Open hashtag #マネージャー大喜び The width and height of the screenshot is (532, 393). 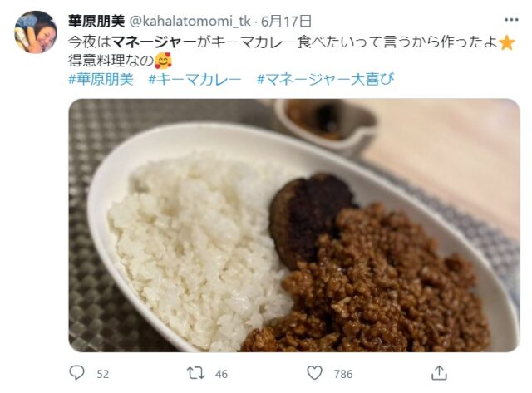(325, 79)
